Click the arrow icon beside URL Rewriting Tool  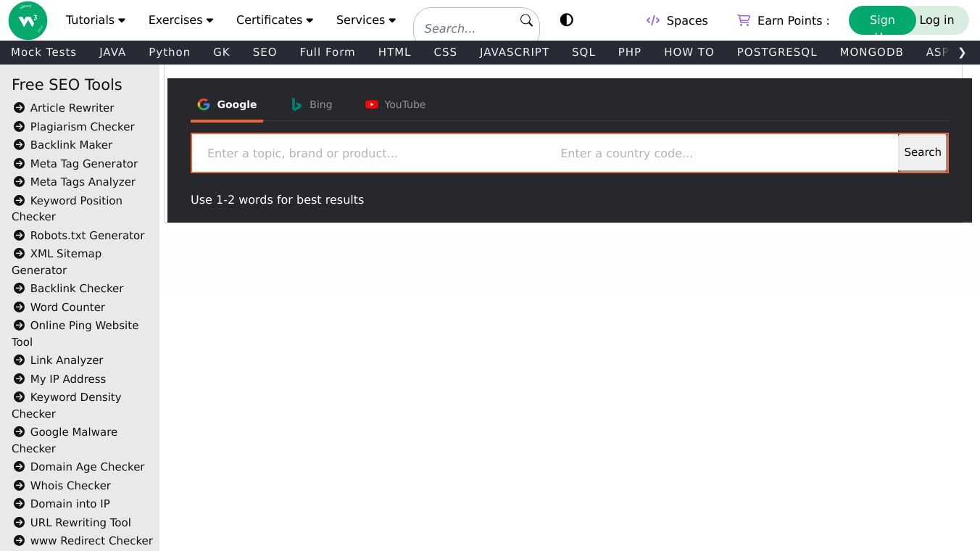pos(19,523)
